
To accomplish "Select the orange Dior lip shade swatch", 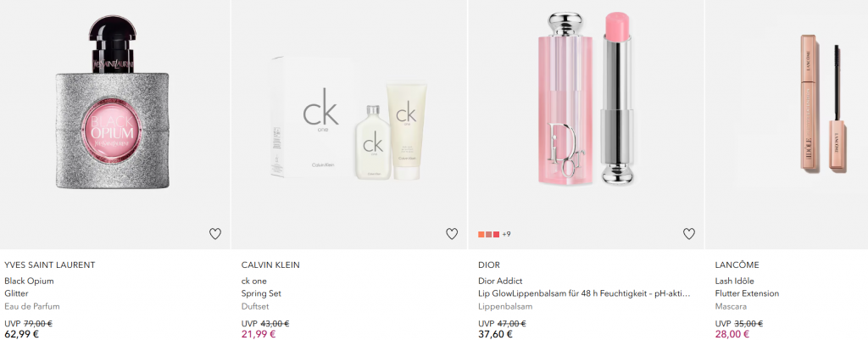I will [481, 234].
